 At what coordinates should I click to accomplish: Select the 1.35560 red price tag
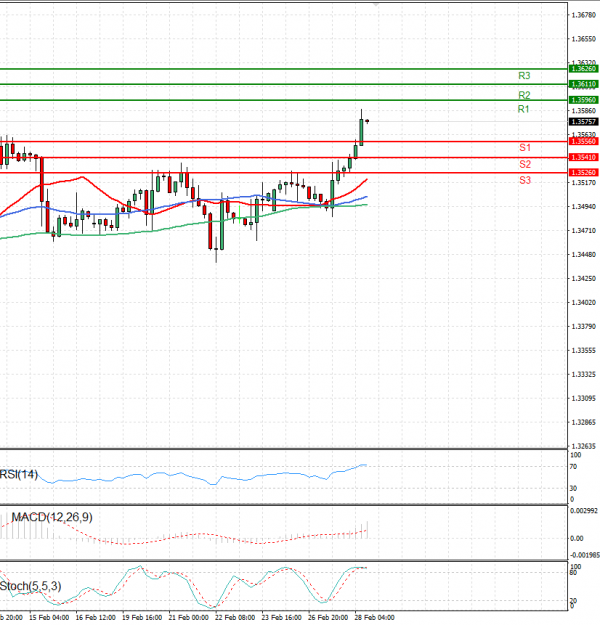coord(583,142)
